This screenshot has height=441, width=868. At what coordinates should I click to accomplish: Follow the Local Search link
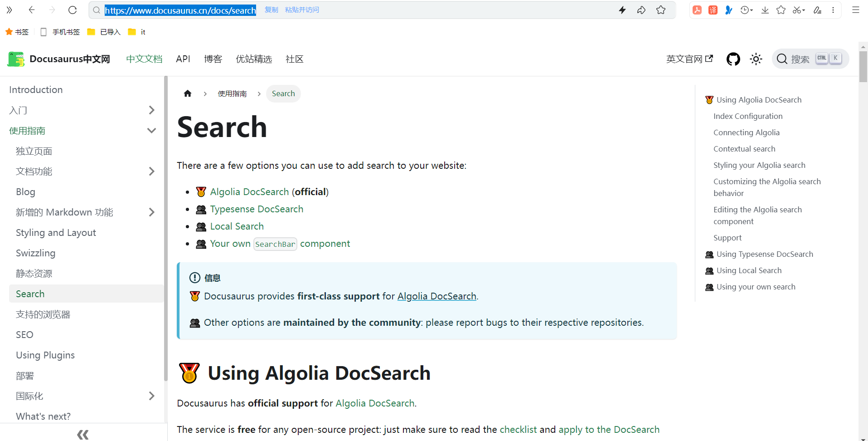click(x=237, y=226)
